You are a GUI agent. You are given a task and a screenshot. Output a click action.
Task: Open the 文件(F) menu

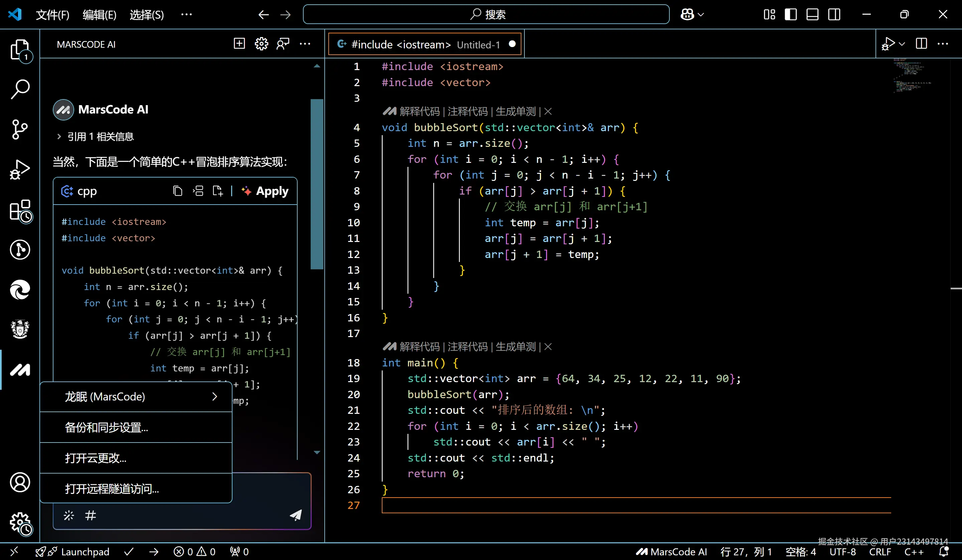pos(52,14)
